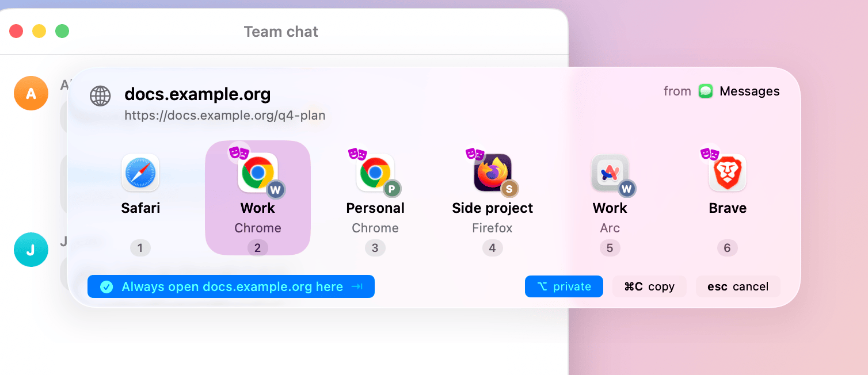
Task: Click the private masks badge on Brave
Action: point(710,154)
